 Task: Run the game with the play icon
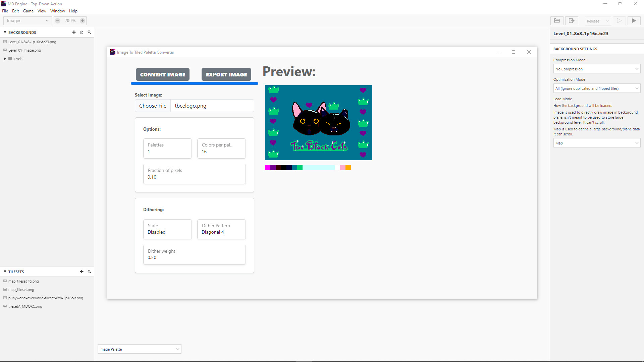(x=634, y=20)
